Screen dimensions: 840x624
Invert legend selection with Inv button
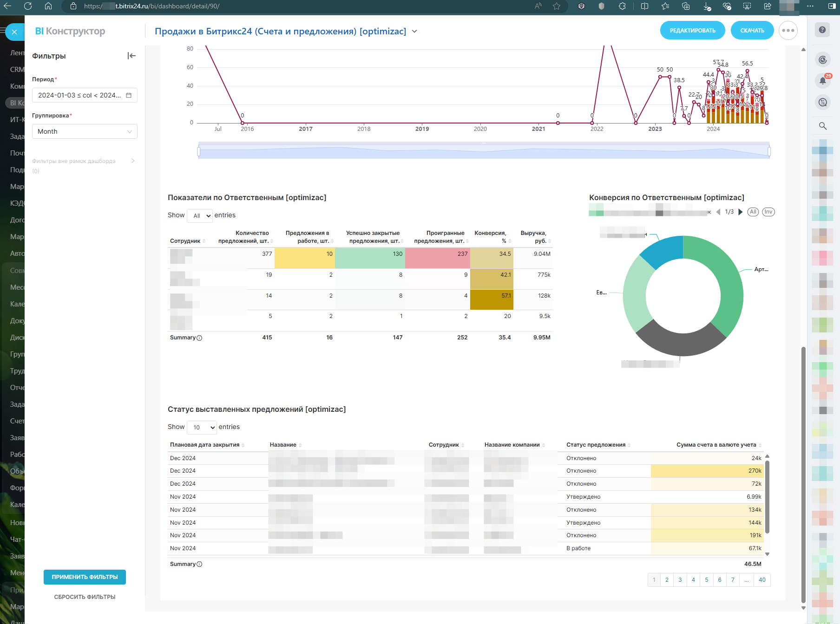768,212
